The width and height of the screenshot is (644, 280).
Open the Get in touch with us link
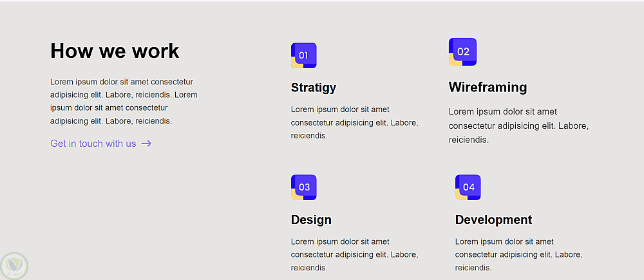click(93, 144)
